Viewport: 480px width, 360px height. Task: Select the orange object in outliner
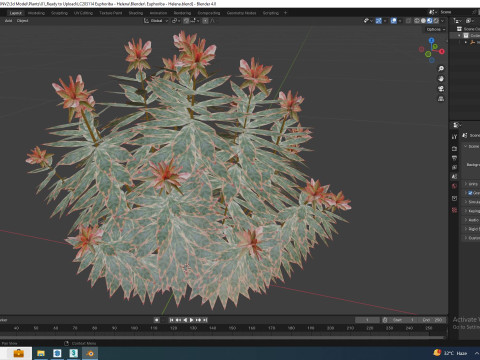coord(472,42)
